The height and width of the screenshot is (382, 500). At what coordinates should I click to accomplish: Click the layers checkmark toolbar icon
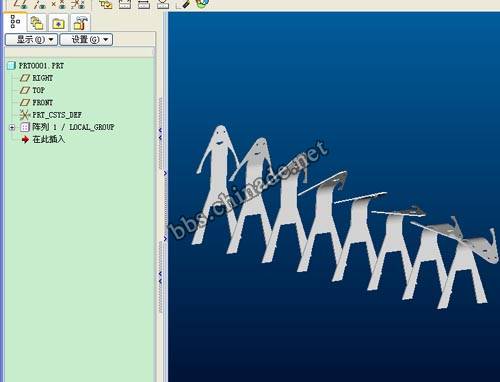106,4
